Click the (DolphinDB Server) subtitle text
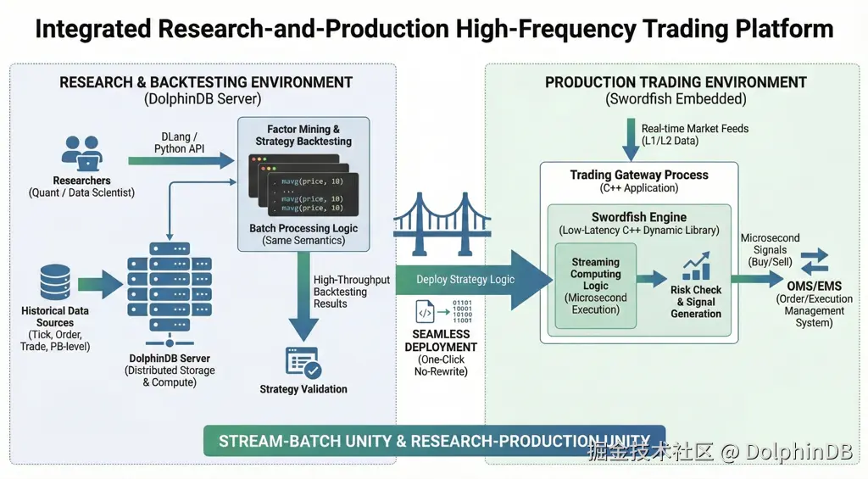The image size is (868, 479). [203, 99]
